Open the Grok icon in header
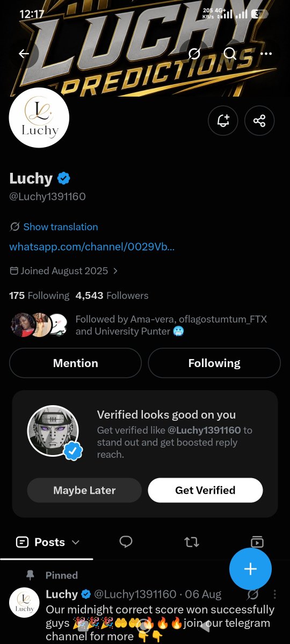The width and height of the screenshot is (290, 644). click(194, 54)
